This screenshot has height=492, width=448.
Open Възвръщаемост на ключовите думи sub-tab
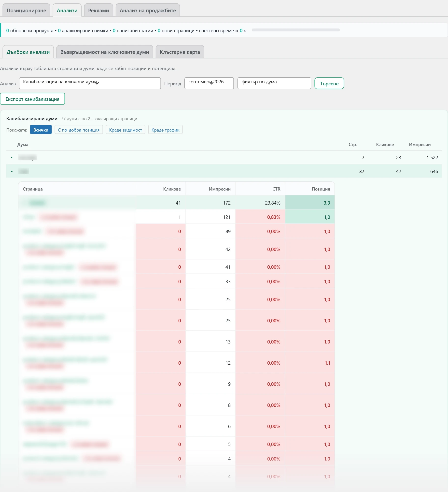tap(105, 52)
